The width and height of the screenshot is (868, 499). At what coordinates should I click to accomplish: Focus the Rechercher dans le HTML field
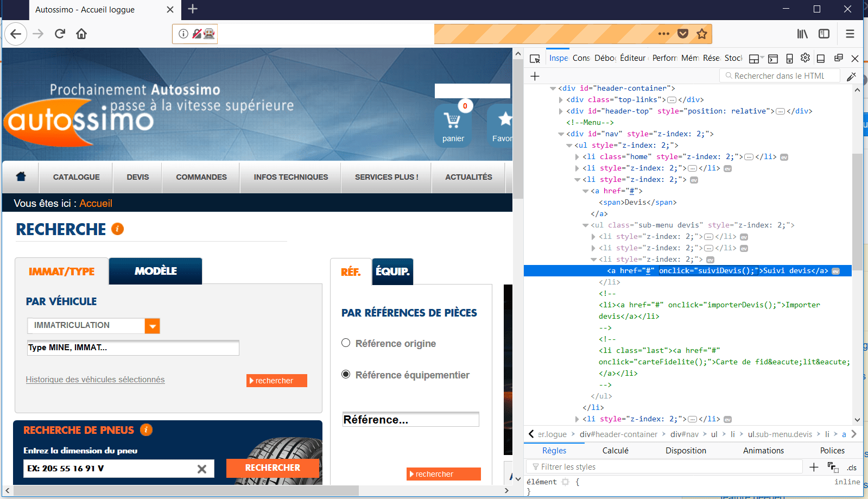[780, 76]
